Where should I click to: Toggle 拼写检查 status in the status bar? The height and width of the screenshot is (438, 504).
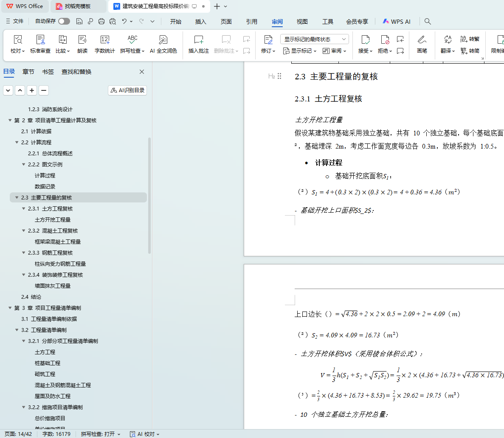click(100, 434)
